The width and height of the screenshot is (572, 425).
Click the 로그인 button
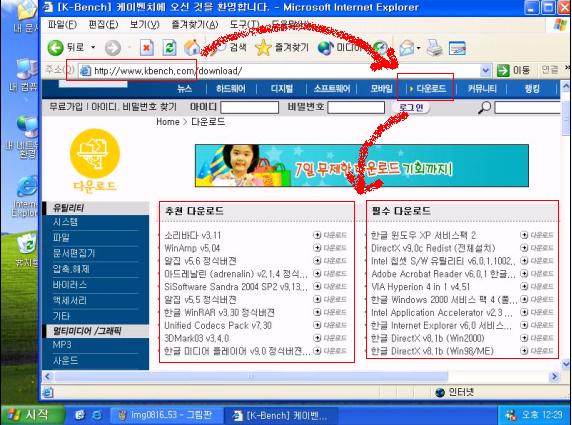click(411, 108)
